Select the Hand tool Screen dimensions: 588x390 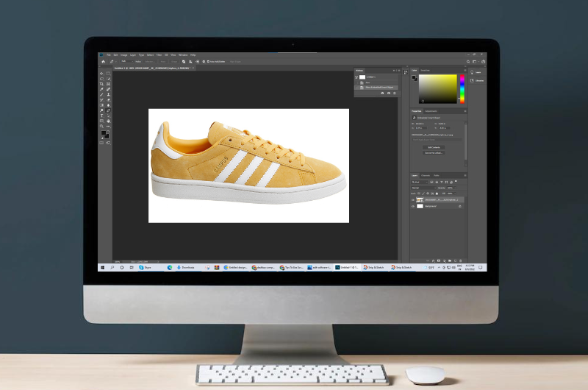[108, 121]
